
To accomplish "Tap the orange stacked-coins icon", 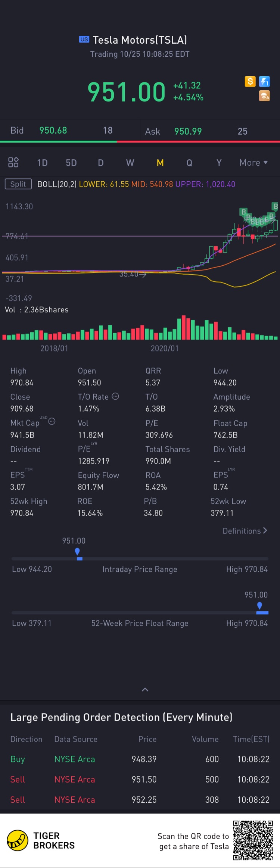I will [x=264, y=96].
